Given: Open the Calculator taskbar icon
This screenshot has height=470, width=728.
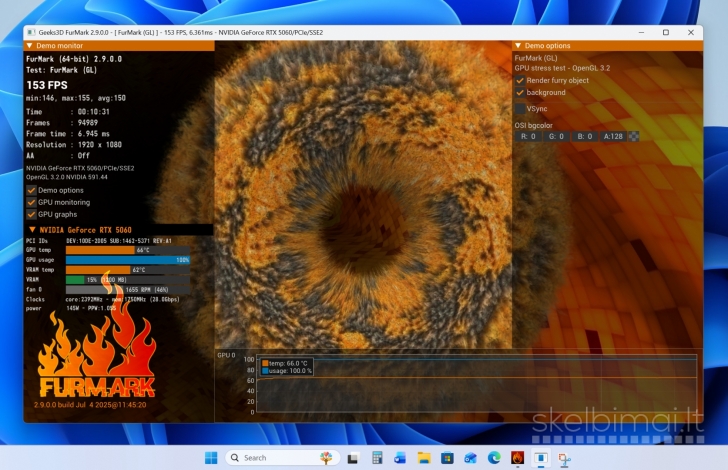Looking at the screenshot, I should pos(376,458).
